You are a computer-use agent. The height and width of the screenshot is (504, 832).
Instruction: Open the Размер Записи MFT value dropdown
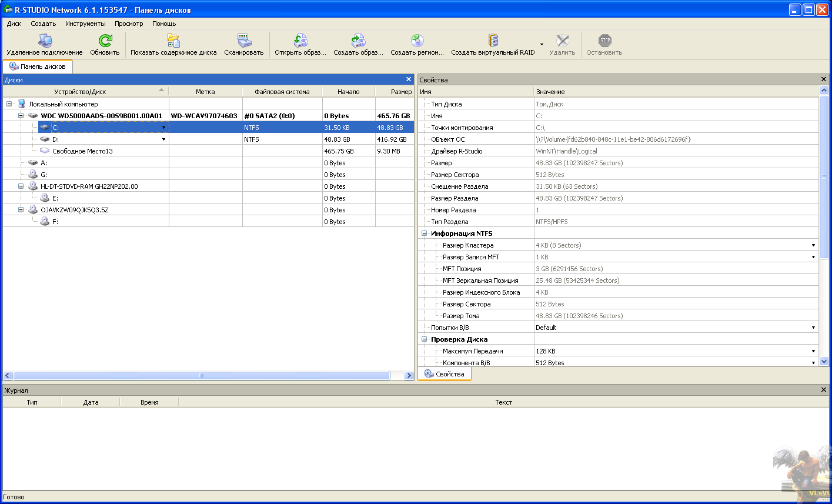[x=814, y=257]
